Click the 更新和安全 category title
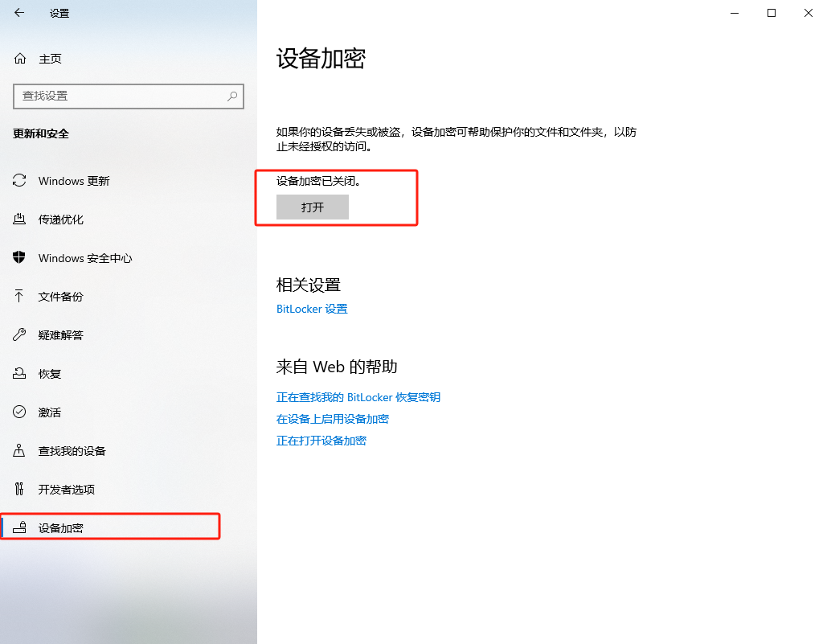The image size is (827, 644). coord(41,133)
